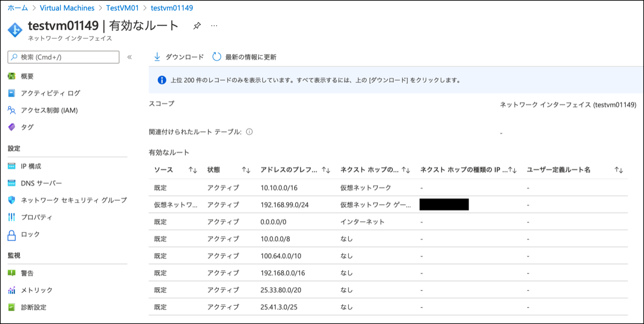Sort by the ユーザー定義ルート名 column arrows
This screenshot has height=324, width=644.
coord(619,170)
